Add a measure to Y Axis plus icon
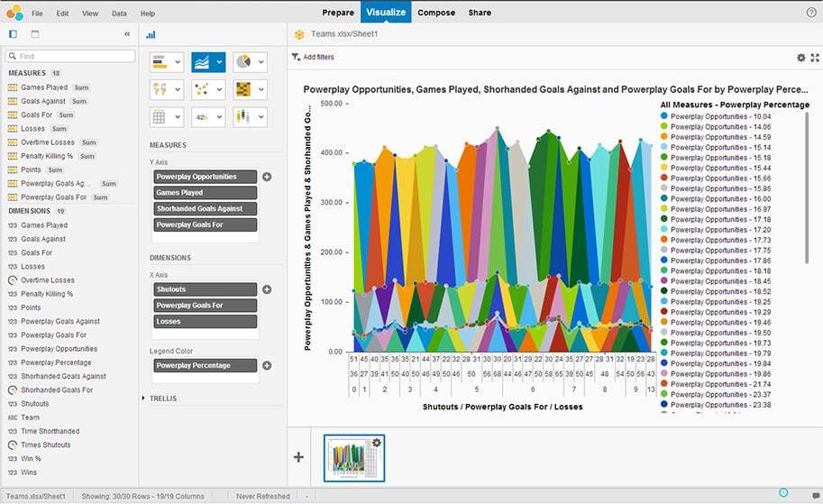The height and width of the screenshot is (504, 823). pos(267,177)
